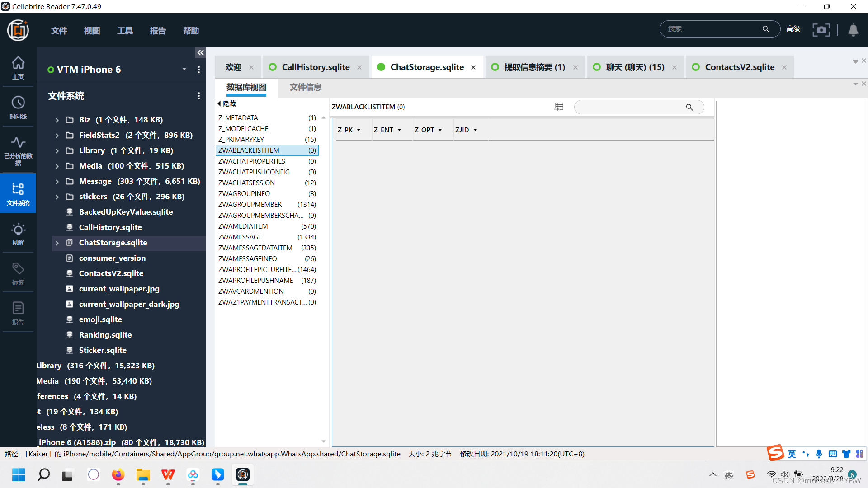
Task: Close the CallHistory.sqlite tab
Action: coord(359,67)
